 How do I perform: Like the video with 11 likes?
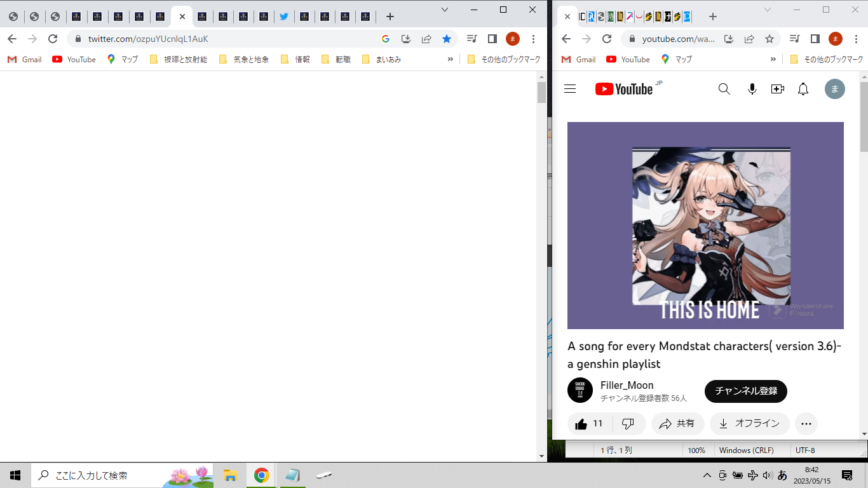coord(589,424)
